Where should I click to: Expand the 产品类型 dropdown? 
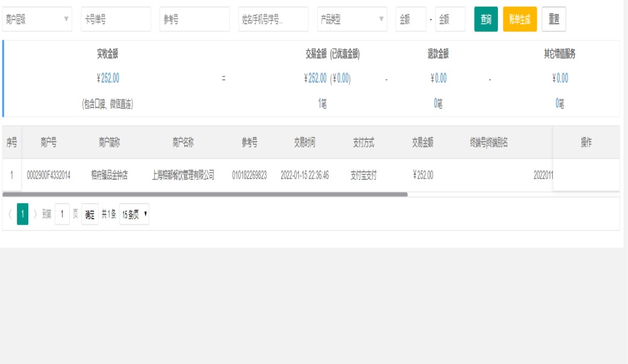click(352, 19)
